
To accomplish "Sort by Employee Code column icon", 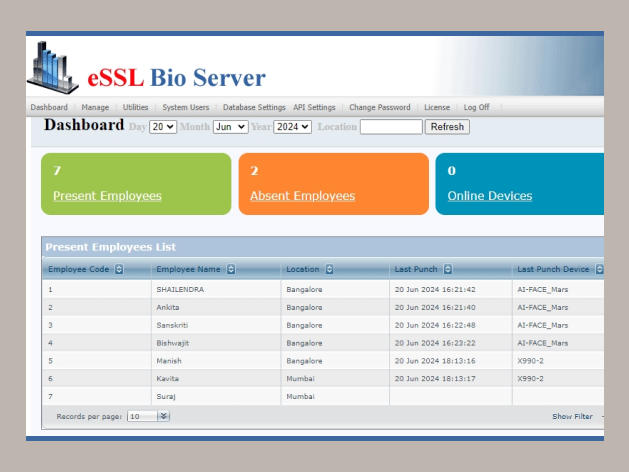I will [x=119, y=269].
